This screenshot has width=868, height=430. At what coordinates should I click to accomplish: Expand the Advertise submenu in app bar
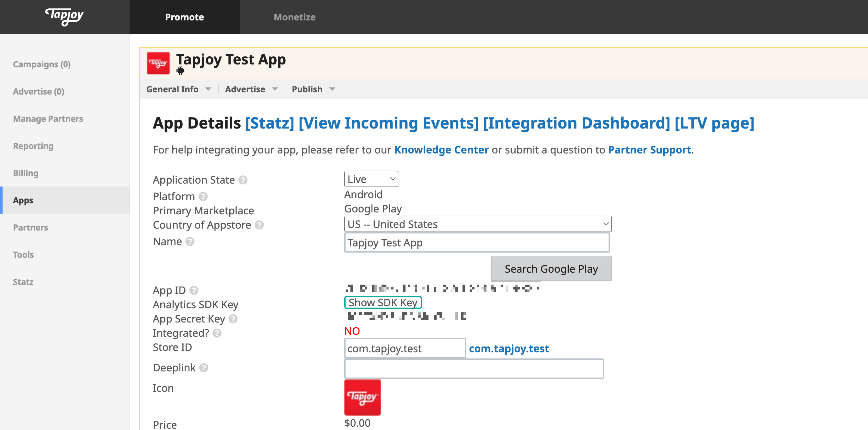[x=251, y=89]
